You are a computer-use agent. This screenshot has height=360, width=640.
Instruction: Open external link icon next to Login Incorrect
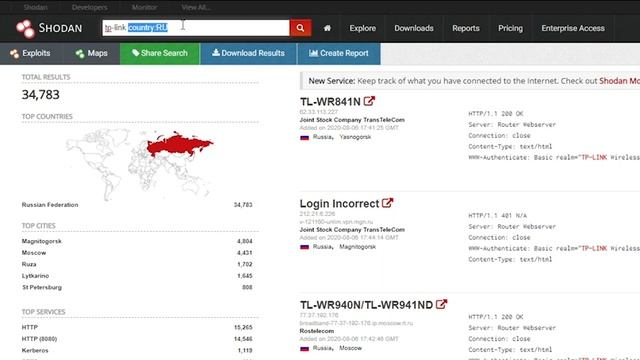pos(387,203)
